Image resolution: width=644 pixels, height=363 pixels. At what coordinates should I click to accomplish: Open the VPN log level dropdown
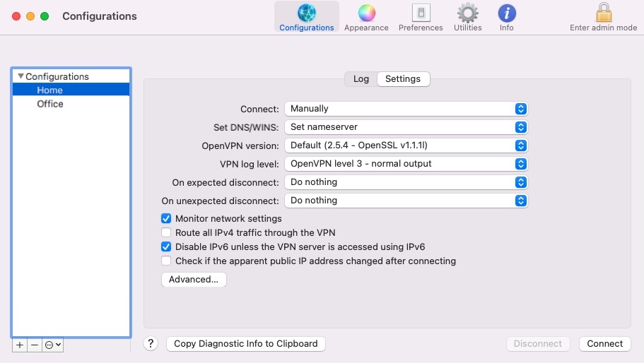tap(406, 164)
